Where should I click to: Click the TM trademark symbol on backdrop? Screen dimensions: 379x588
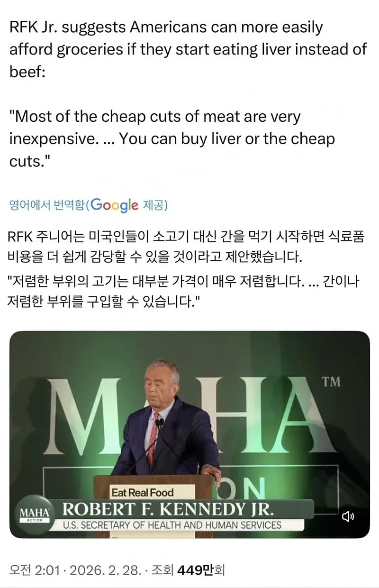click(331, 382)
